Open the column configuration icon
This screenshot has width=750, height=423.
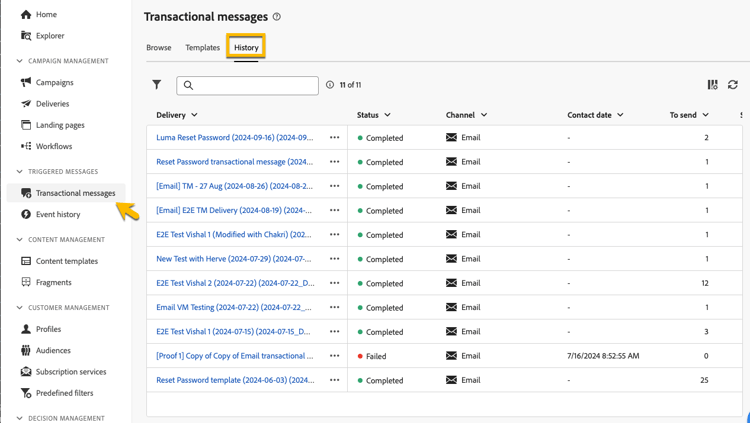point(712,85)
